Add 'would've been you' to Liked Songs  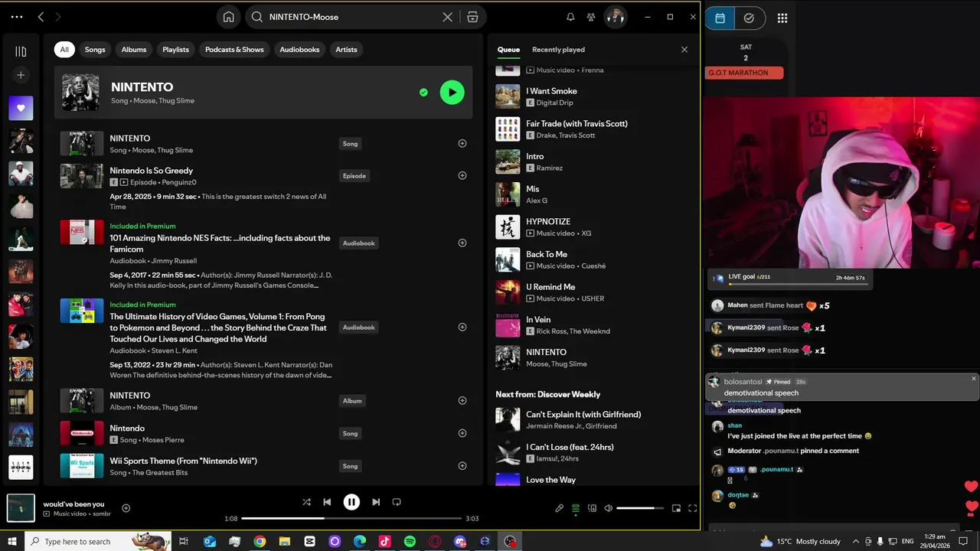tap(126, 508)
